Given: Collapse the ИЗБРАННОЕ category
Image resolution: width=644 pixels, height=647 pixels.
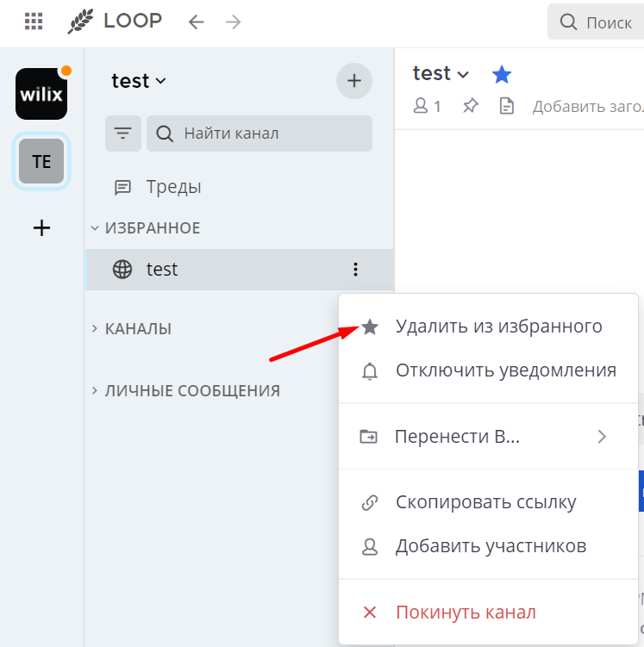Looking at the screenshot, I should [147, 227].
